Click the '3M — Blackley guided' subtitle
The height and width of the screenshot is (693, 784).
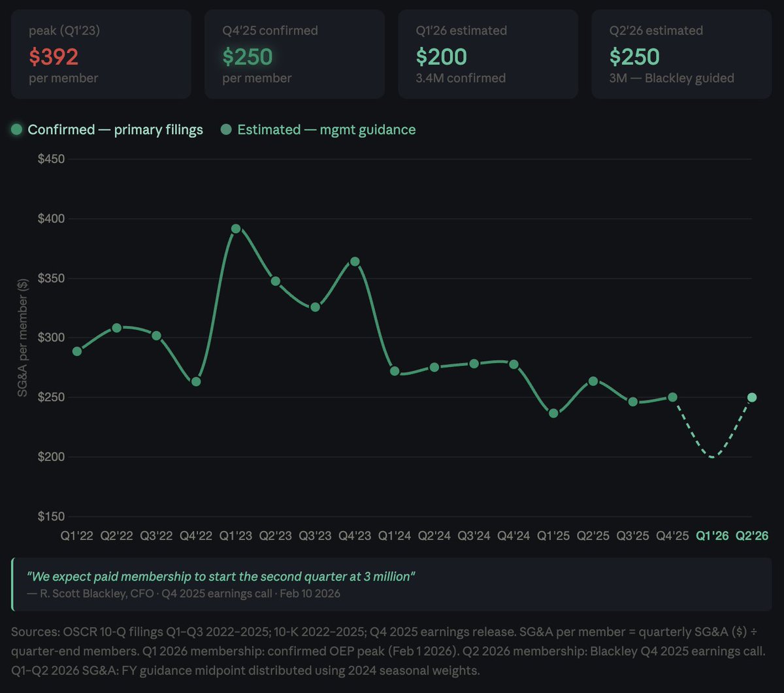(672, 78)
